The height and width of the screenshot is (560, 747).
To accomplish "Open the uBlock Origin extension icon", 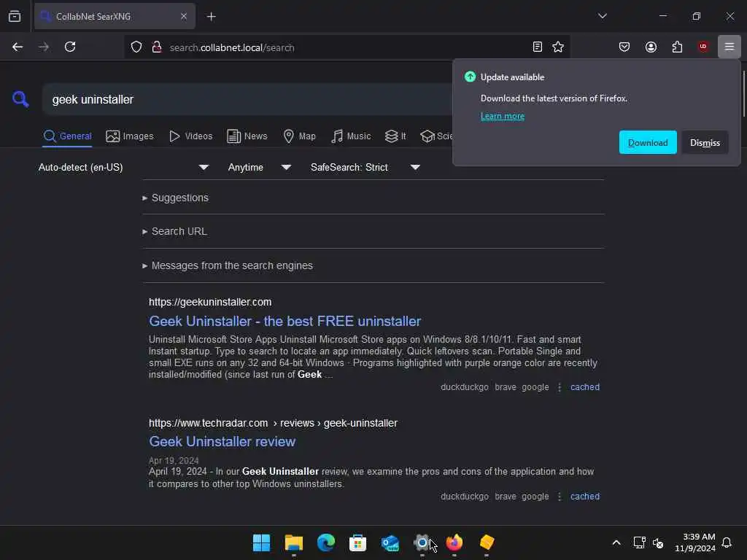I will 703,47.
